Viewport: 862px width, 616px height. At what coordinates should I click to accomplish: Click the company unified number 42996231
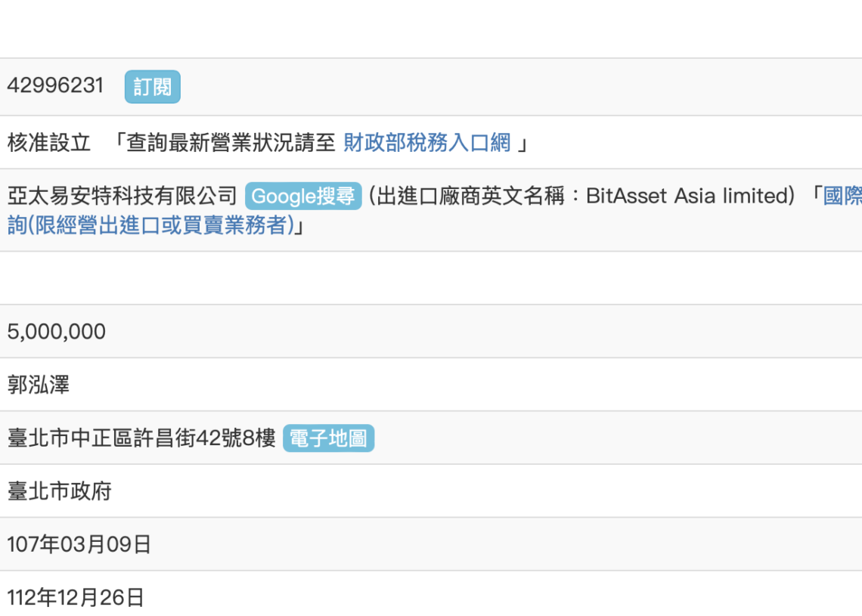pos(55,85)
